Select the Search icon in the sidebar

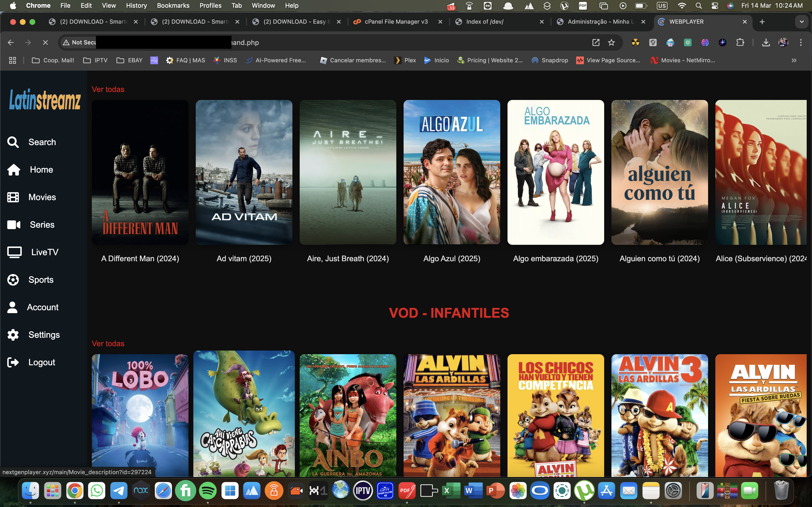coord(13,142)
